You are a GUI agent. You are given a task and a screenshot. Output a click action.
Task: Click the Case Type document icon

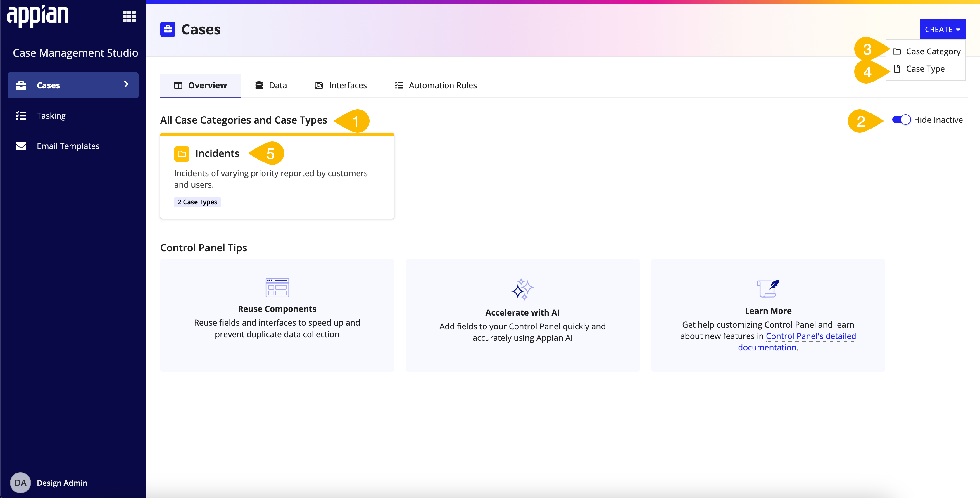pyautogui.click(x=897, y=69)
